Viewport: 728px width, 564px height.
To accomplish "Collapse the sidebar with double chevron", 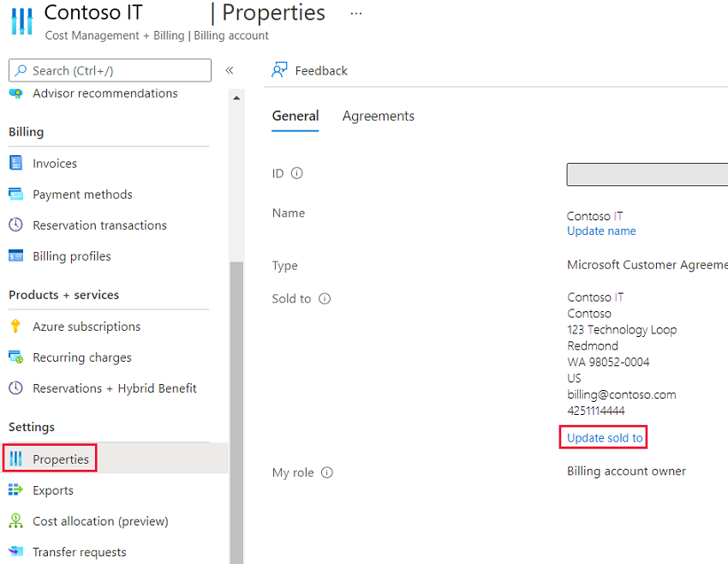I will pos(230,70).
